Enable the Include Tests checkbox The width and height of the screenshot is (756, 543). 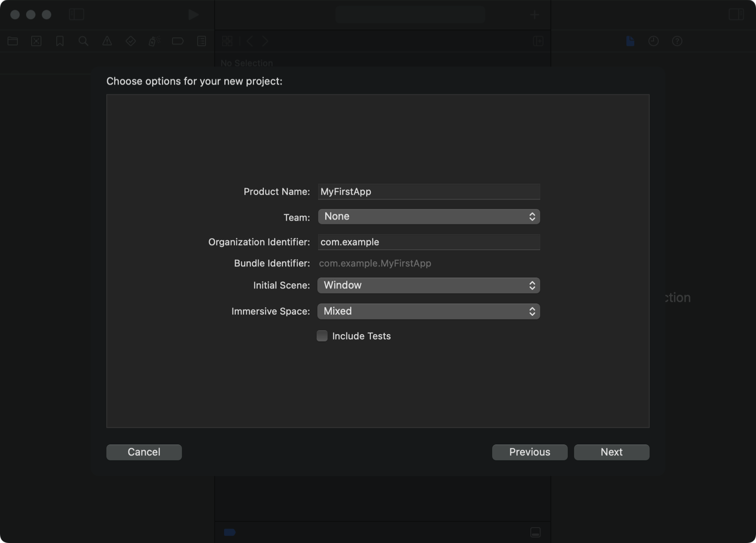322,336
